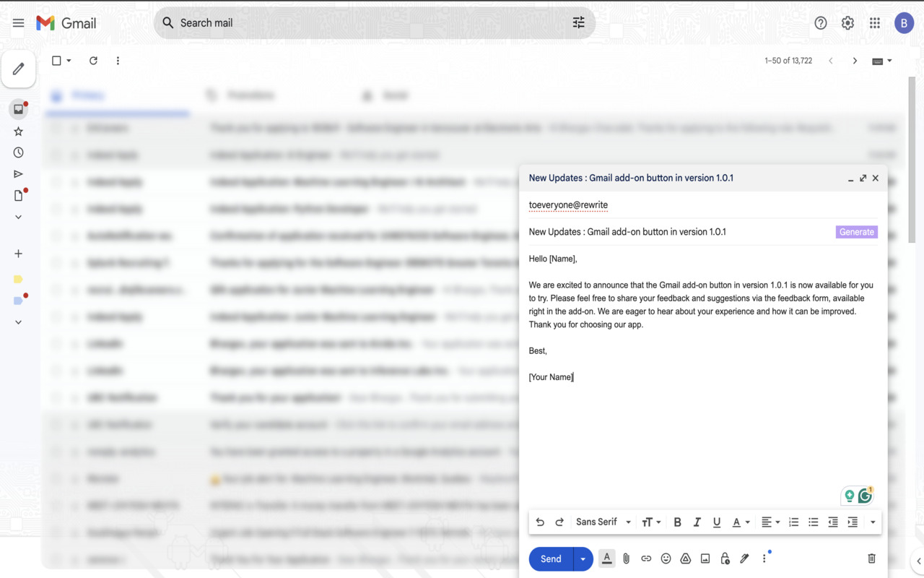Viewport: 924px width, 578px height.
Task: Open compose in full screen
Action: tap(863, 178)
